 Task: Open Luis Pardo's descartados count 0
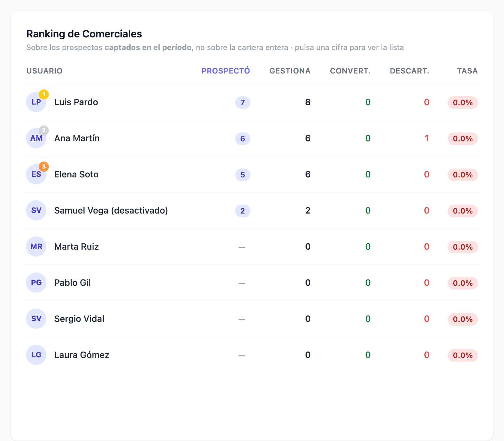pyautogui.click(x=427, y=102)
